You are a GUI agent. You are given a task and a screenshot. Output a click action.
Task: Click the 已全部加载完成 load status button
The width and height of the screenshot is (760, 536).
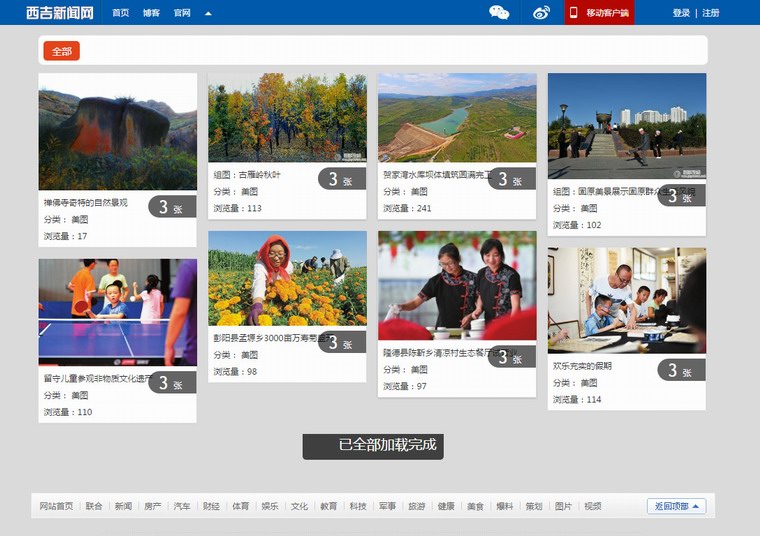373,446
